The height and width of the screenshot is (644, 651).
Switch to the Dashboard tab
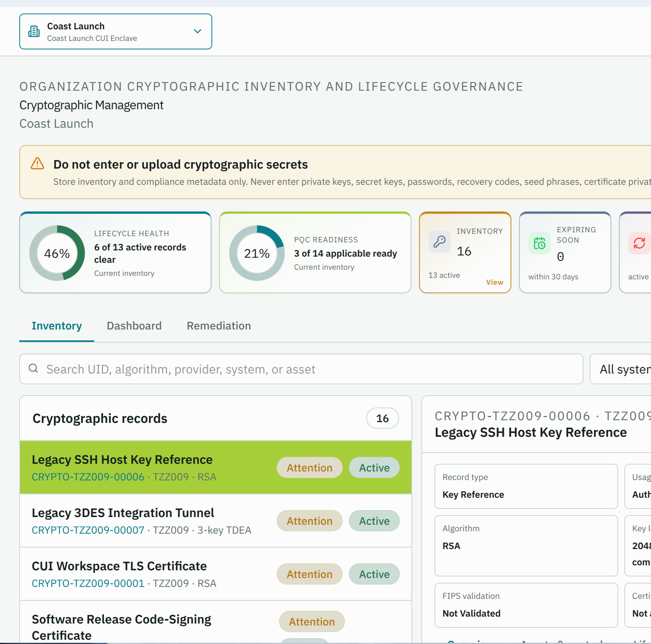[134, 326]
